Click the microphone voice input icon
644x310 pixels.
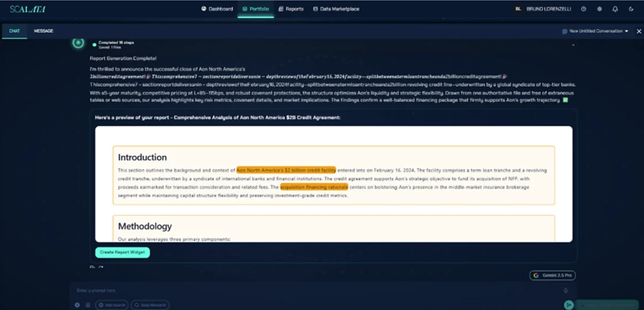[x=566, y=291]
